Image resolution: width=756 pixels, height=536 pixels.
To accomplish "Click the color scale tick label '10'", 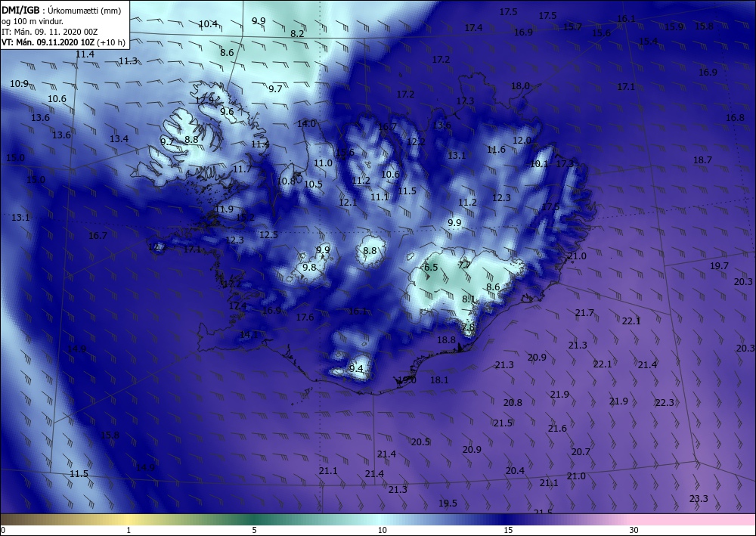I will click(382, 530).
